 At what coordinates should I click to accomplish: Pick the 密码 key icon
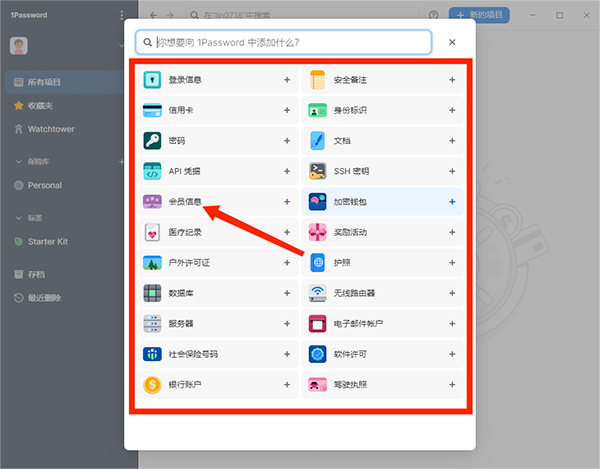pyautogui.click(x=152, y=141)
